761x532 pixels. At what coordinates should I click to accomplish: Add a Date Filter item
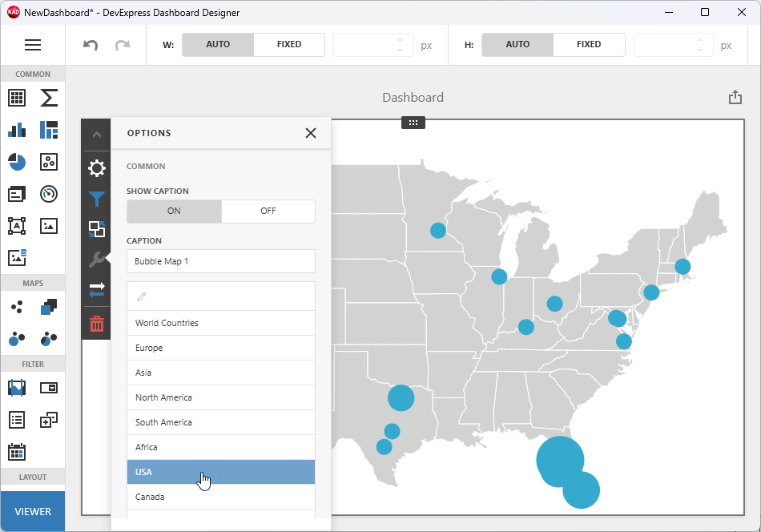point(18,452)
